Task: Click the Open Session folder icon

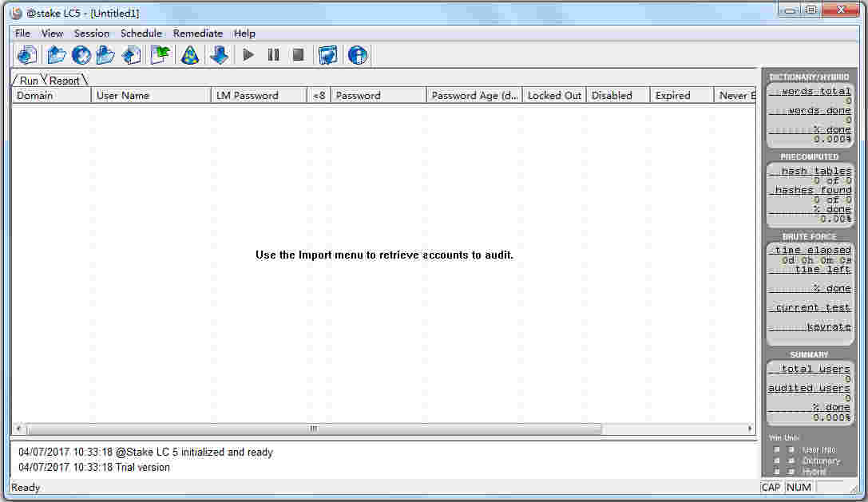Action: (x=57, y=55)
